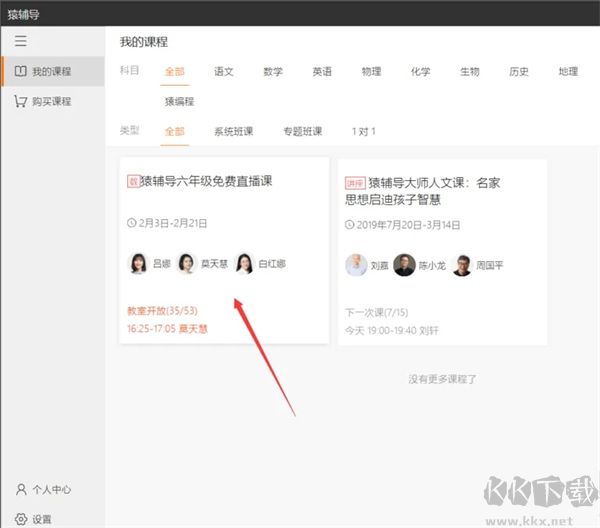Select the 语文 subject filter
Image resolution: width=600 pixels, height=528 pixels.
223,72
